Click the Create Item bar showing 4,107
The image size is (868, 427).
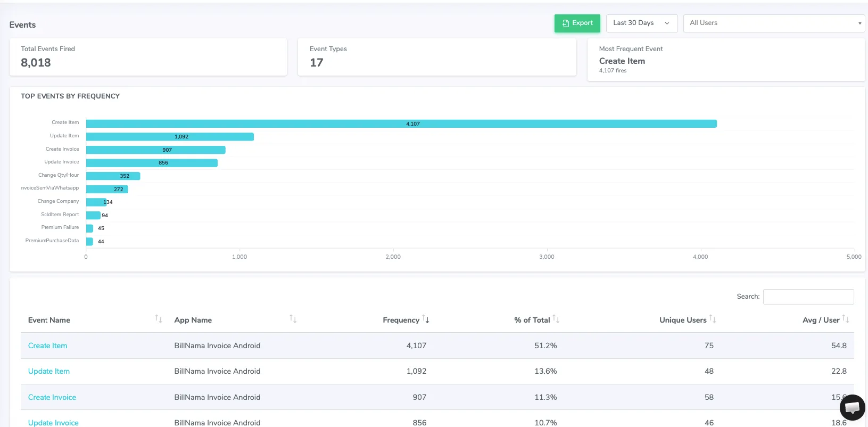pos(401,124)
